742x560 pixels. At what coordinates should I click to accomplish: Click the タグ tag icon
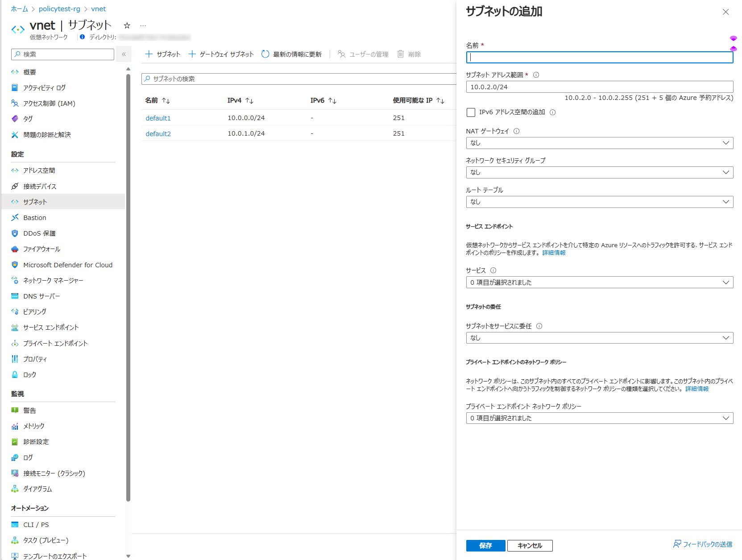(x=15, y=119)
